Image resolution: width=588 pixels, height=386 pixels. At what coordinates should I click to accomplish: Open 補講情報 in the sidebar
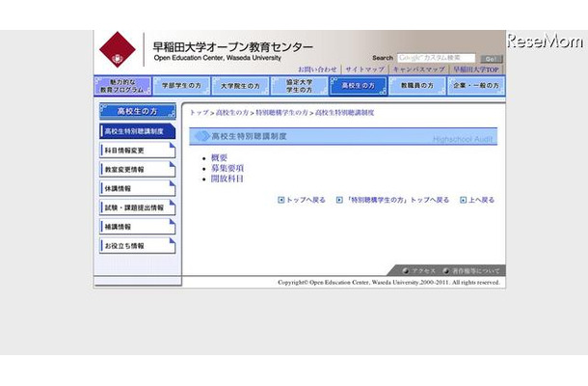click(x=138, y=227)
